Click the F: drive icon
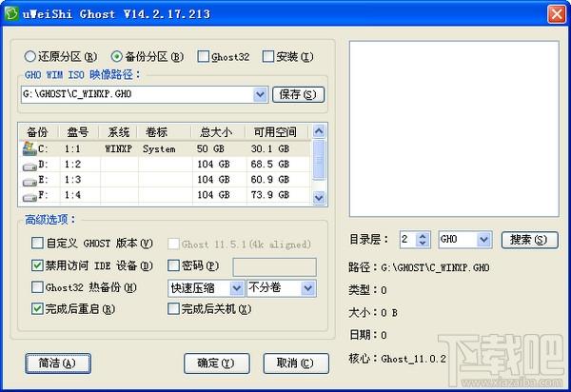This screenshot has width=571, height=392. pyautogui.click(x=30, y=197)
